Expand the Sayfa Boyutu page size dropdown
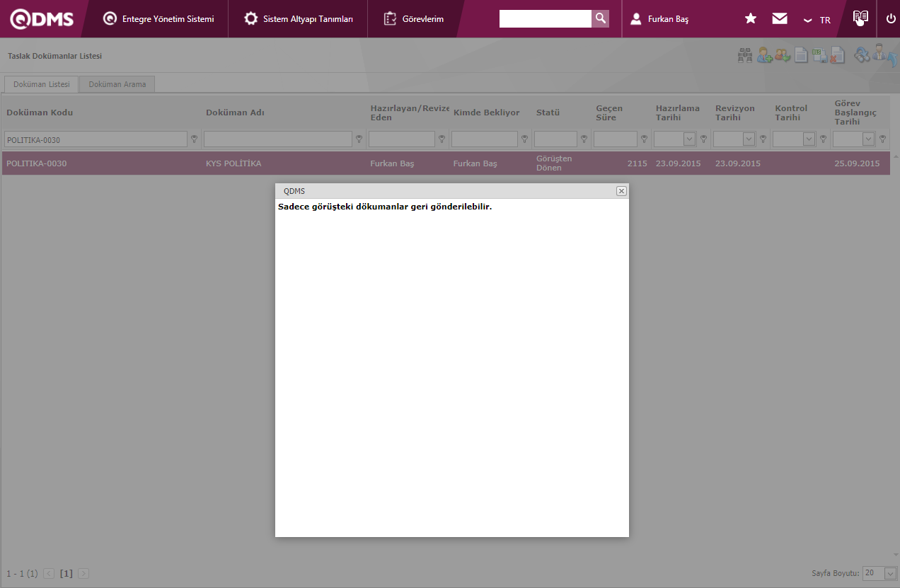Image resolution: width=900 pixels, height=588 pixels. coord(890,573)
